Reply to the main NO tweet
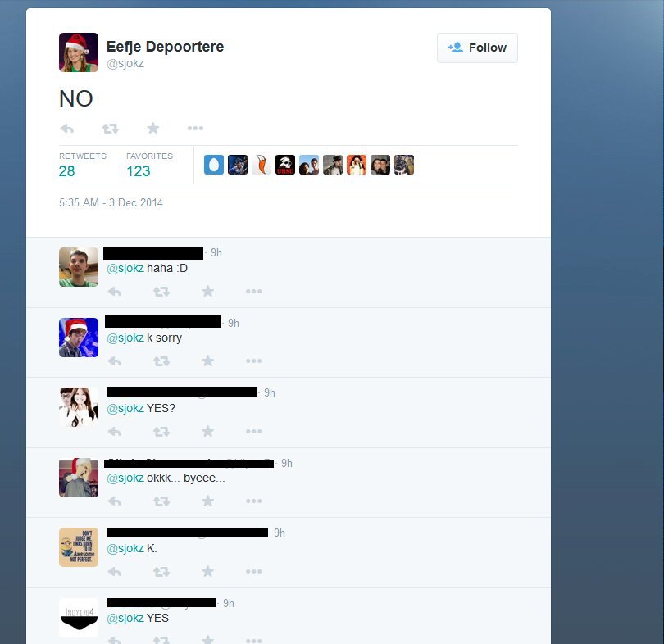This screenshot has height=644, width=664. pyautogui.click(x=67, y=128)
